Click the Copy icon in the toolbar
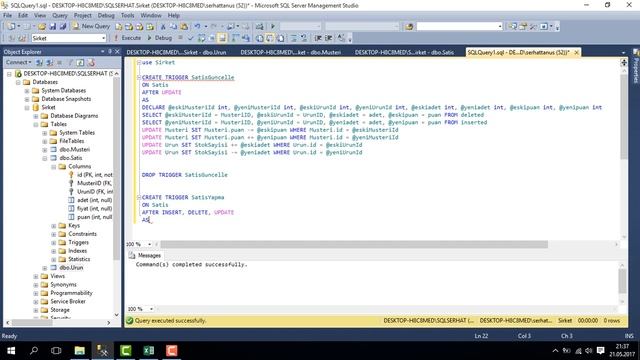This screenshot has width=640, height=360. pyautogui.click(x=173, y=27)
